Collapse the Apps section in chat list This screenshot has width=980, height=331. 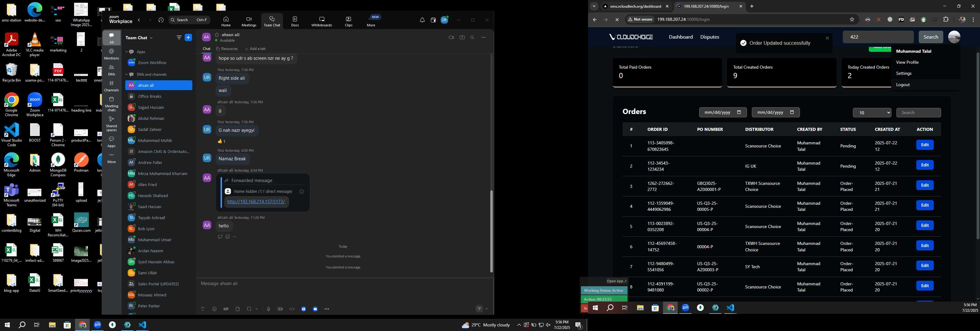point(127,52)
